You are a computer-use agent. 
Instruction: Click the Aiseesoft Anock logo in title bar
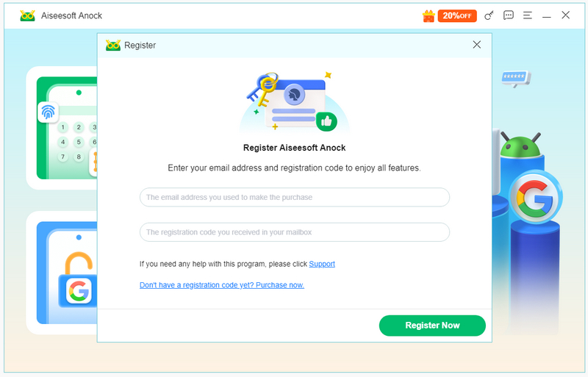point(28,15)
